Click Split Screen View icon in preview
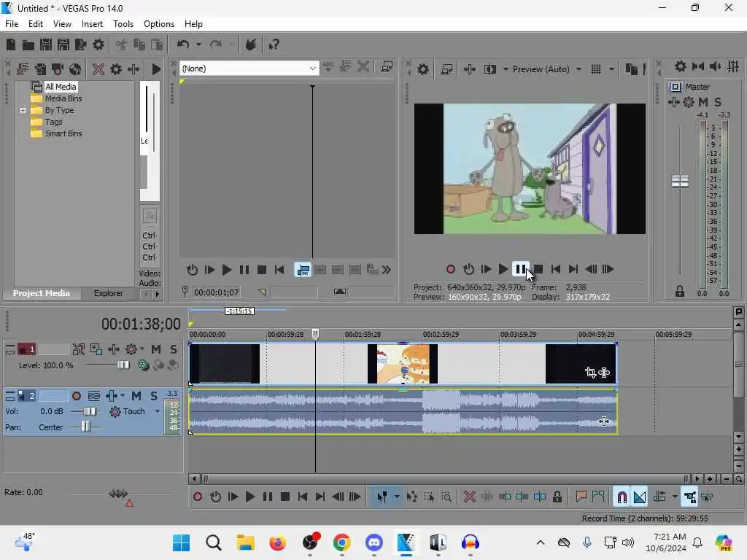The image size is (747, 560). [489, 69]
